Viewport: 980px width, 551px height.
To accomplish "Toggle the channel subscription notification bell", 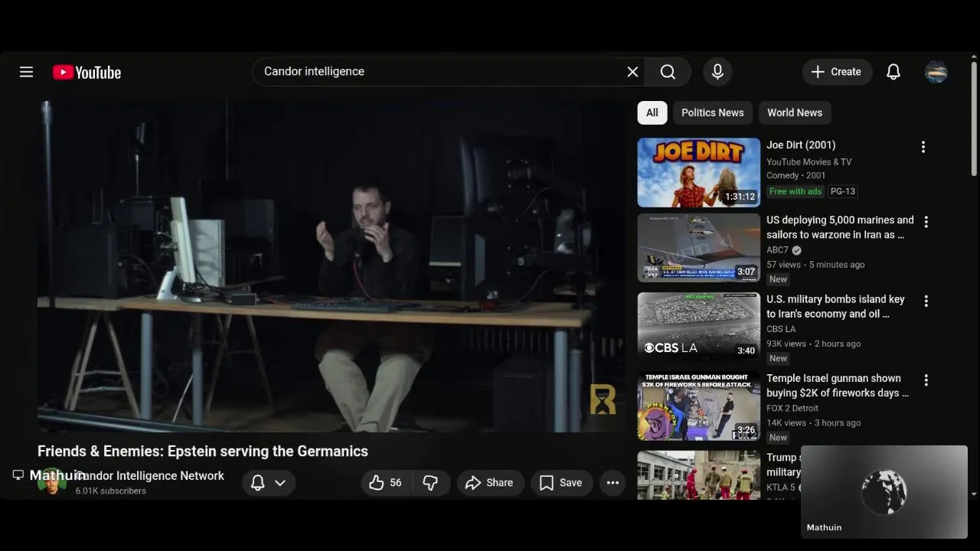I will (x=258, y=483).
